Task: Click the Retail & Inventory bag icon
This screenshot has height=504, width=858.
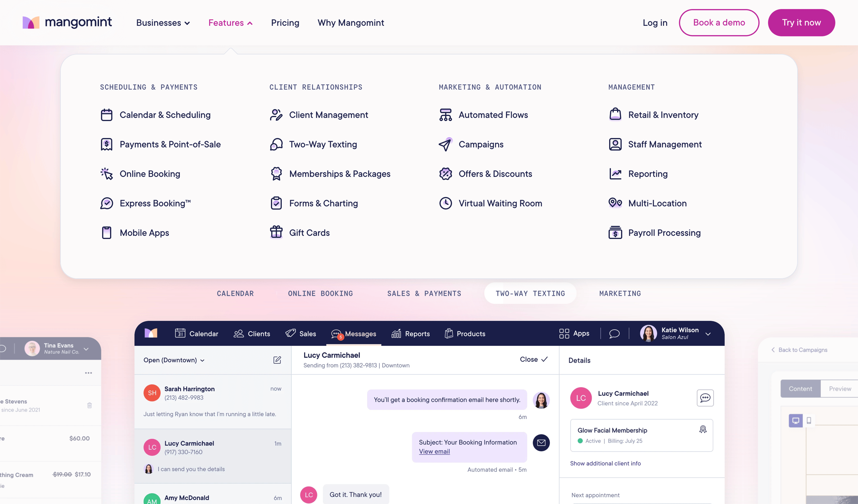Action: (615, 115)
